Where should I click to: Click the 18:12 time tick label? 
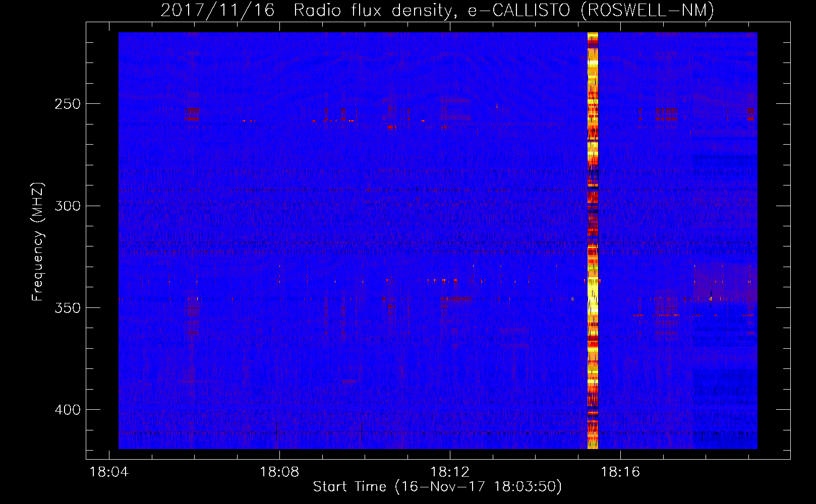click(x=450, y=472)
